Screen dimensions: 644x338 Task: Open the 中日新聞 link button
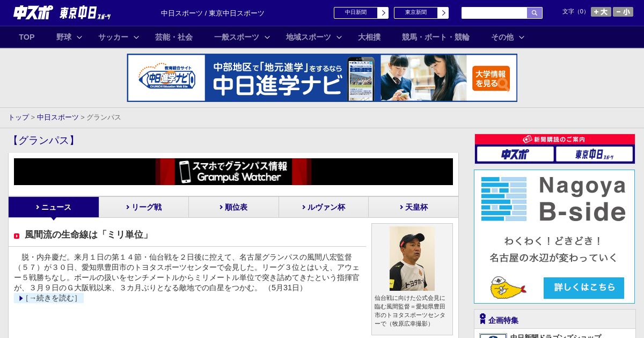pos(356,13)
